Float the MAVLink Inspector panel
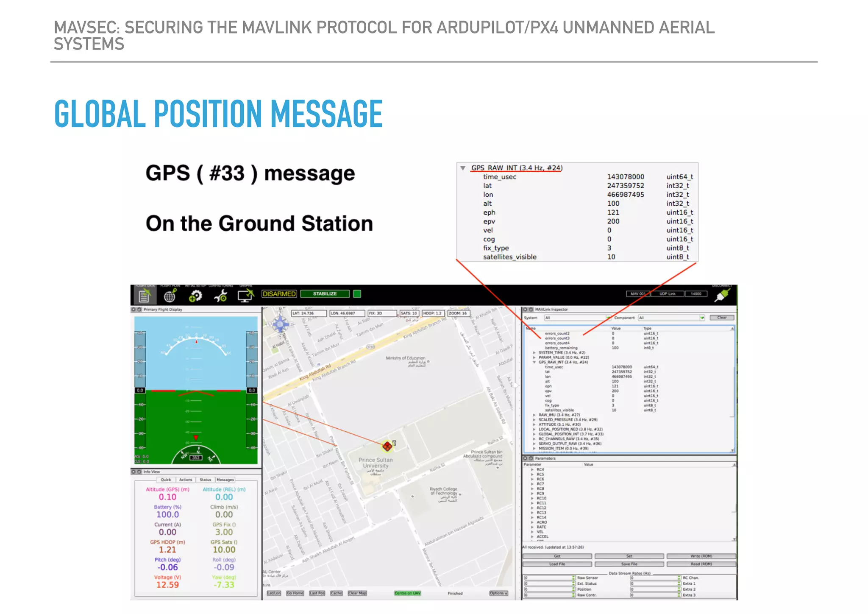This screenshot has width=868, height=614. [x=531, y=310]
